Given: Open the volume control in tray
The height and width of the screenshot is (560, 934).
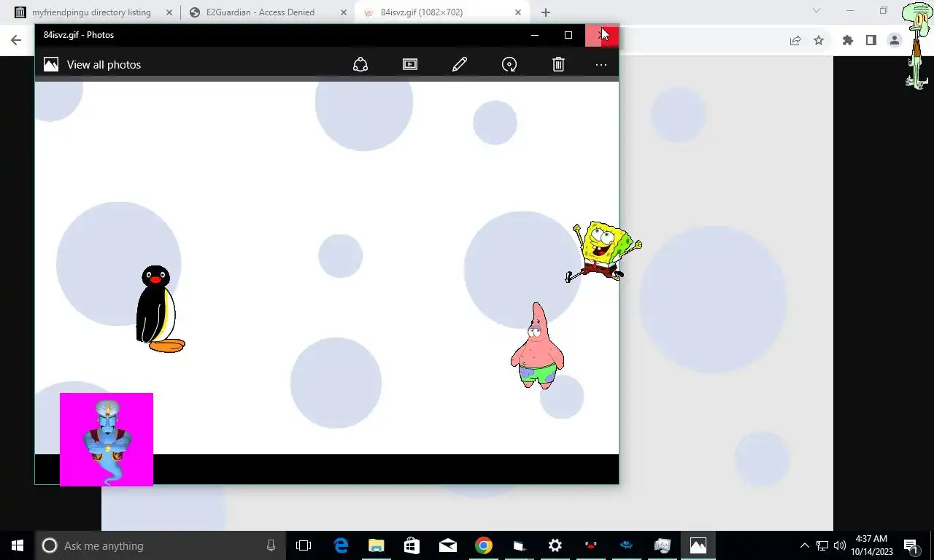Looking at the screenshot, I should (840, 545).
